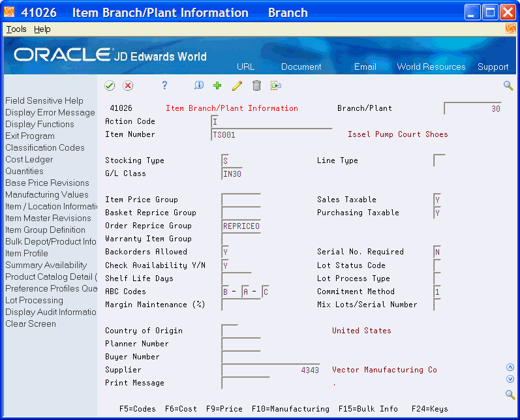The image size is (520, 420).
Task: Click Clear Screen in sidebar
Action: click(x=31, y=323)
